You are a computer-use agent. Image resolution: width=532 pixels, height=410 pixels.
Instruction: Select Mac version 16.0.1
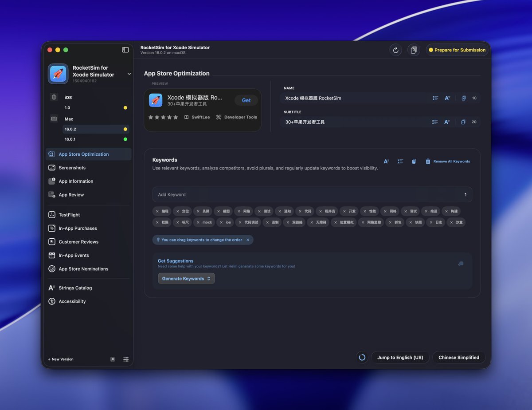point(95,139)
